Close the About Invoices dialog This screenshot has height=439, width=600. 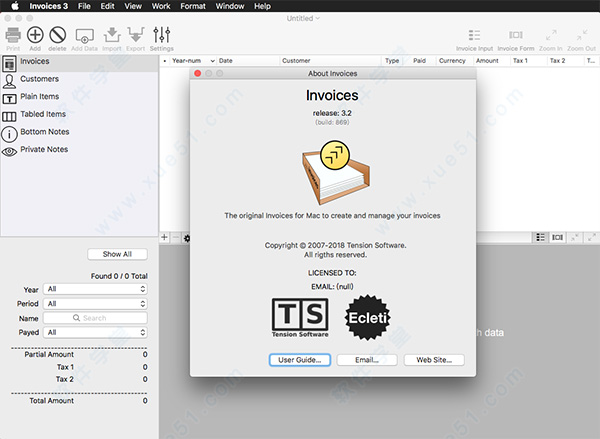198,73
